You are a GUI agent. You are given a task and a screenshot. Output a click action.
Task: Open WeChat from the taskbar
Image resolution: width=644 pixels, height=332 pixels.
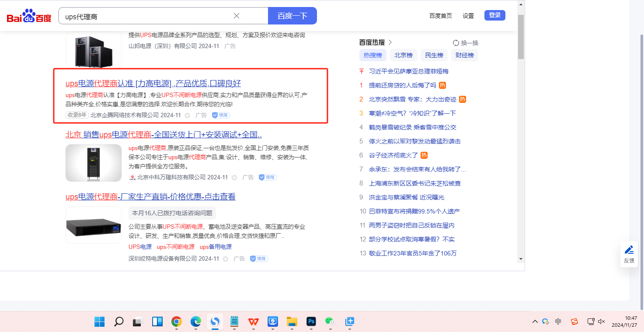coord(330,322)
